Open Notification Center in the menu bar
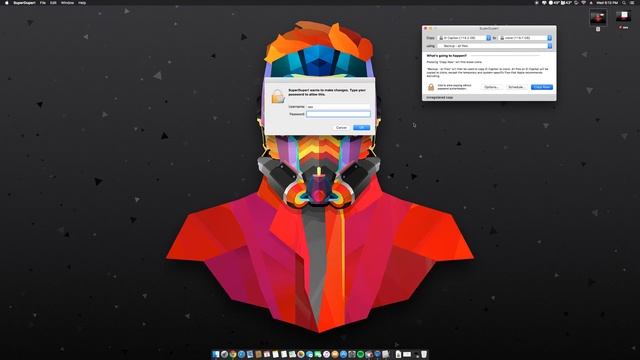This screenshot has width=640, height=360. [x=631, y=3]
